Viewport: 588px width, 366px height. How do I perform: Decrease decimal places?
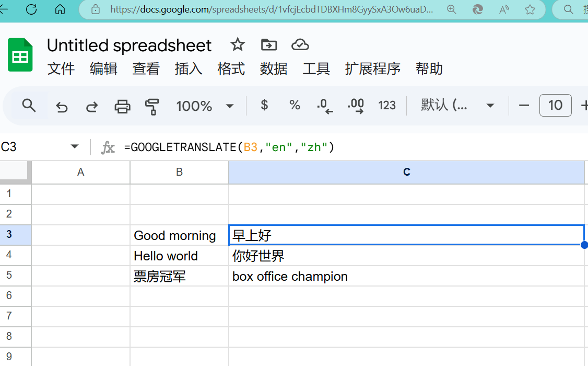click(x=325, y=106)
